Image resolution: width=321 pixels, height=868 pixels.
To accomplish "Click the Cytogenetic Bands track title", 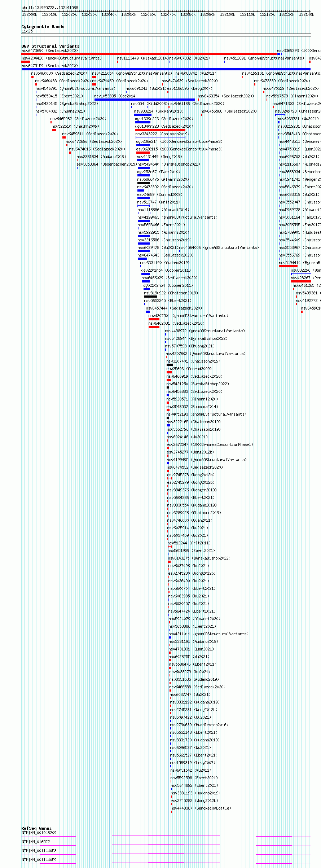I will [43, 27].
